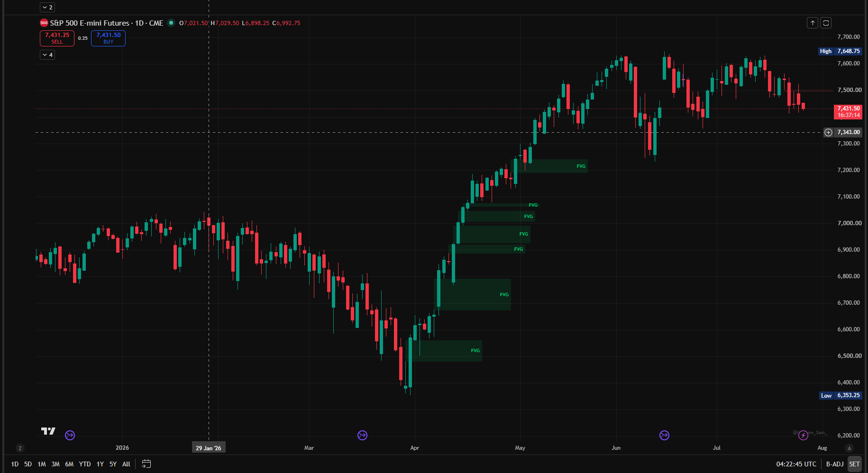Click the 29 Jan '26 date label
Image resolution: width=868 pixels, height=473 pixels.
pyautogui.click(x=209, y=448)
